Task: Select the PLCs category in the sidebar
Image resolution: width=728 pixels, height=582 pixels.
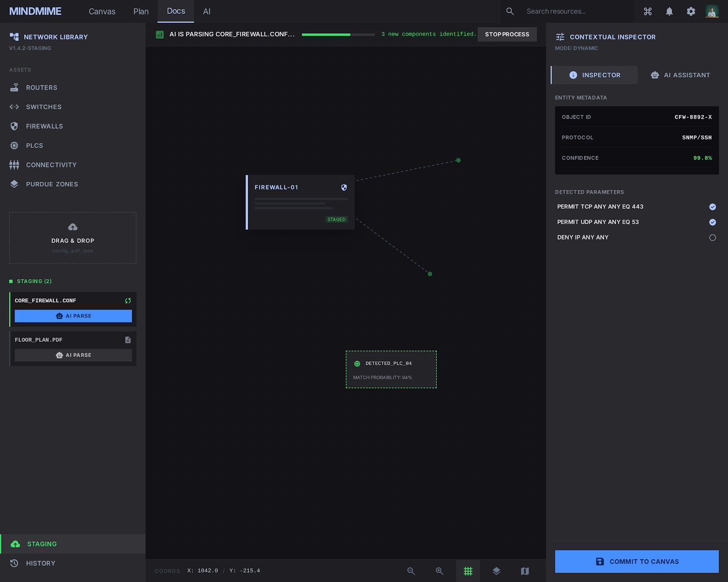Action: (34, 145)
